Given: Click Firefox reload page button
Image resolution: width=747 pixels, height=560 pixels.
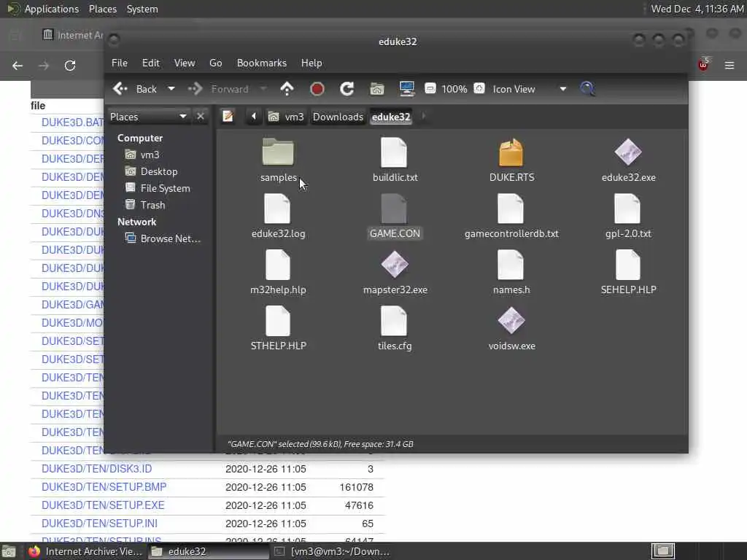Looking at the screenshot, I should click(x=70, y=65).
